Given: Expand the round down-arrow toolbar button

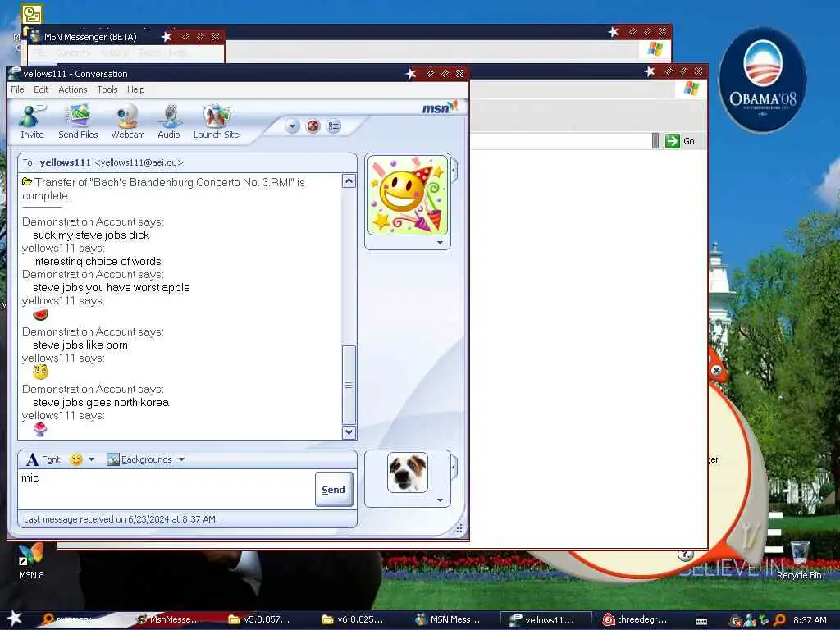Looking at the screenshot, I should (x=292, y=126).
